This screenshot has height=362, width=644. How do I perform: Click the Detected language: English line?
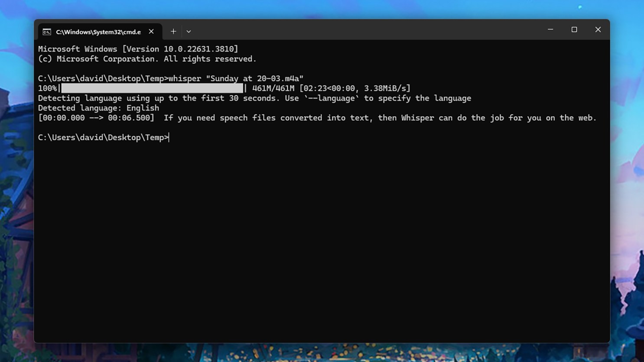click(98, 108)
